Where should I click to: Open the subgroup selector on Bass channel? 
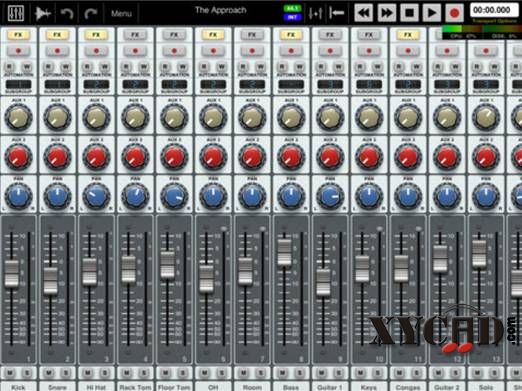tap(291, 84)
